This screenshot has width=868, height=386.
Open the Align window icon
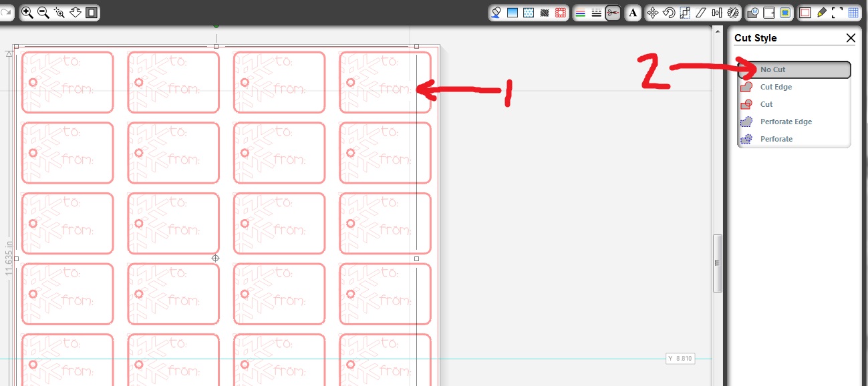(x=717, y=12)
